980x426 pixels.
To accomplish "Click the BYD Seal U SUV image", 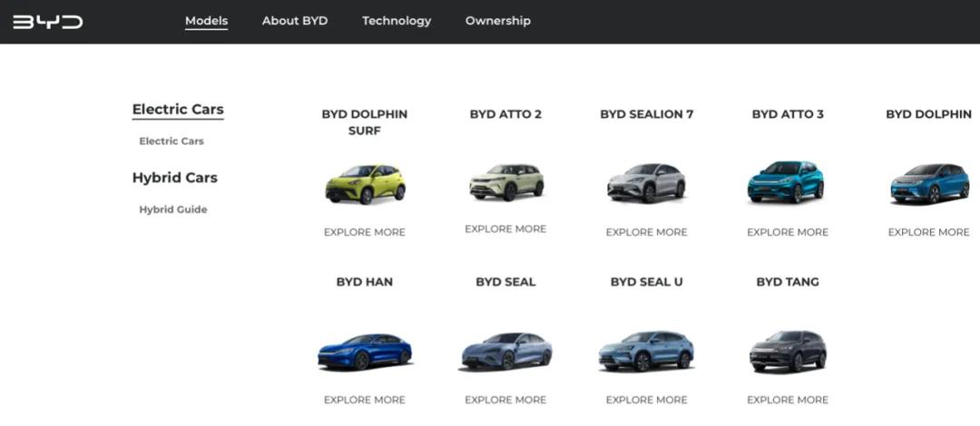I will coord(646,351).
